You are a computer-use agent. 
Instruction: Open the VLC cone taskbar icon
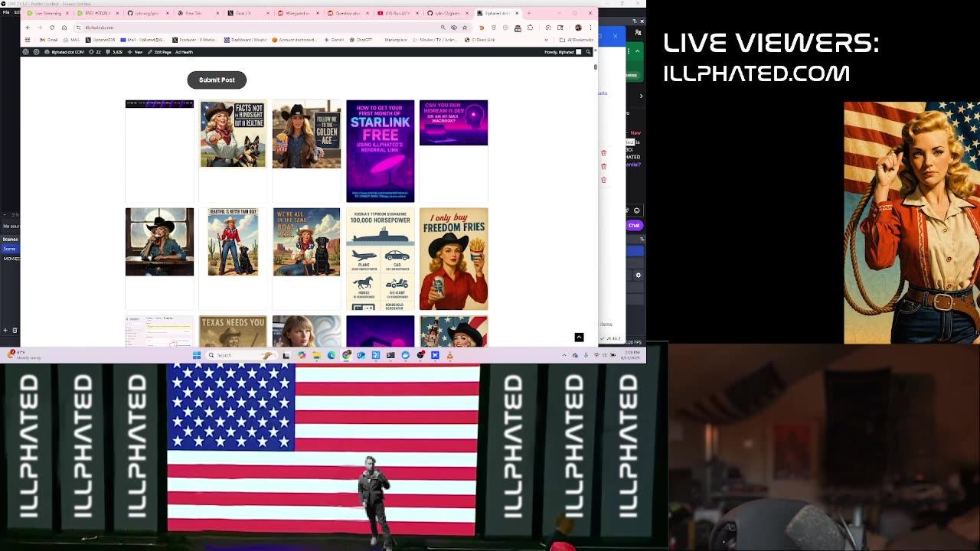pos(449,355)
